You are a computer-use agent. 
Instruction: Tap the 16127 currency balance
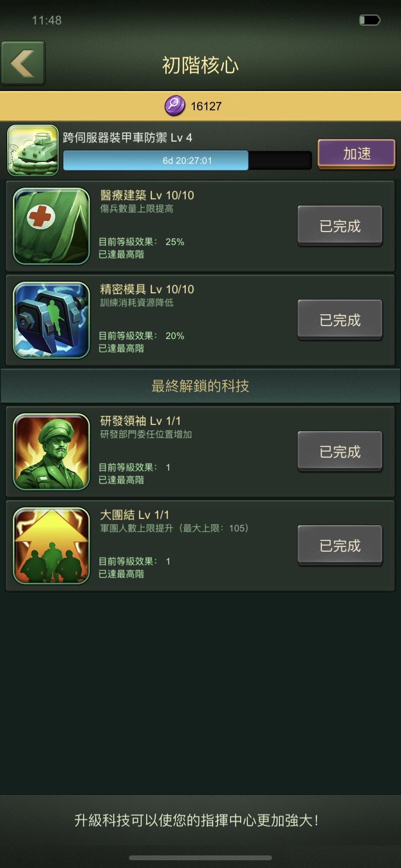click(206, 106)
